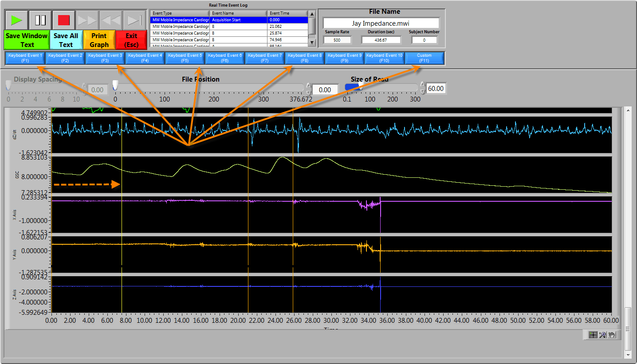Trigger Keyboard Event 7 (F7)
The image size is (637, 364).
265,58
